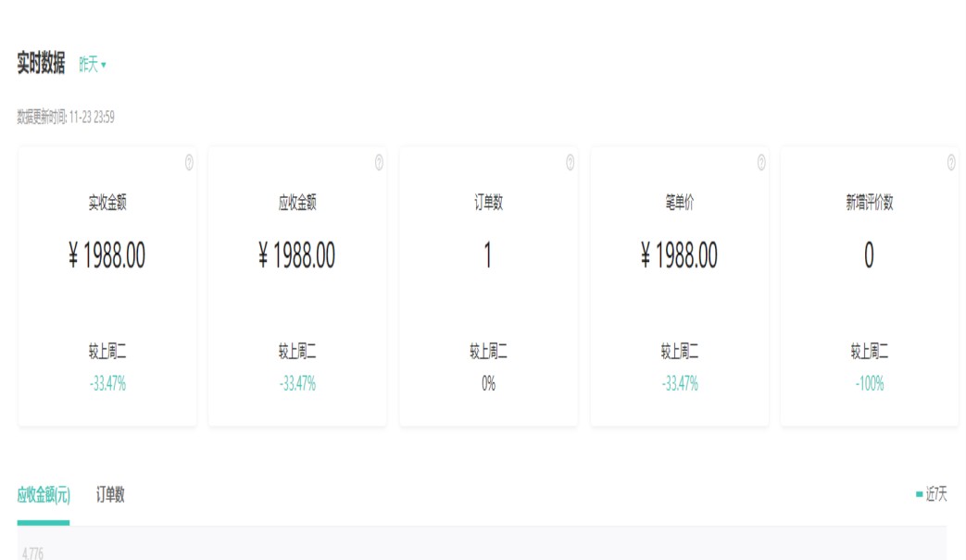Open the 昨天 date range dropdown

click(93, 65)
